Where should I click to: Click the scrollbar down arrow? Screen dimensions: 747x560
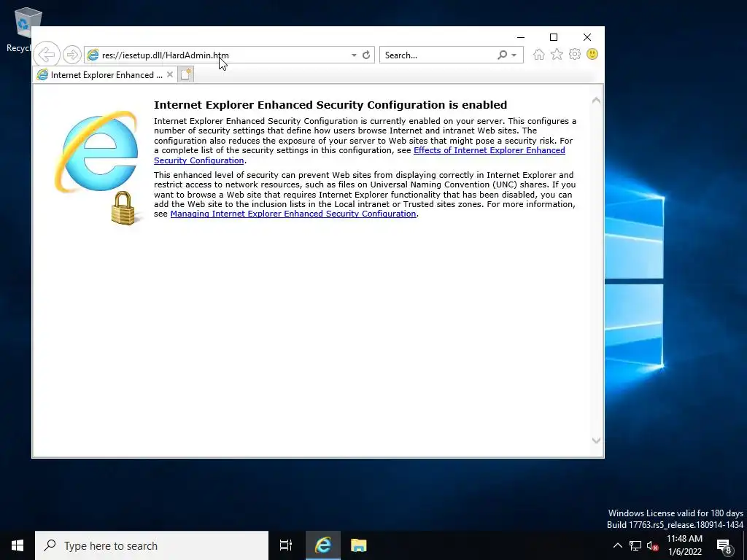click(x=596, y=440)
